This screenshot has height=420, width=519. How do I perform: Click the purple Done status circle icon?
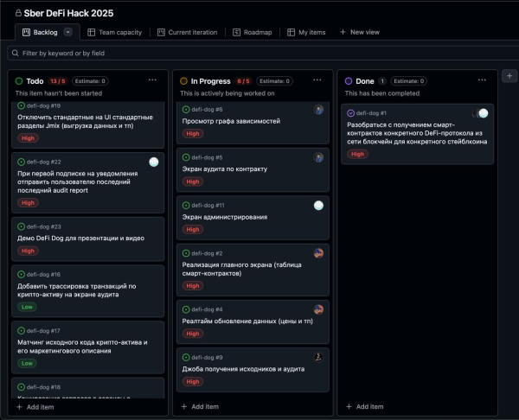click(349, 81)
